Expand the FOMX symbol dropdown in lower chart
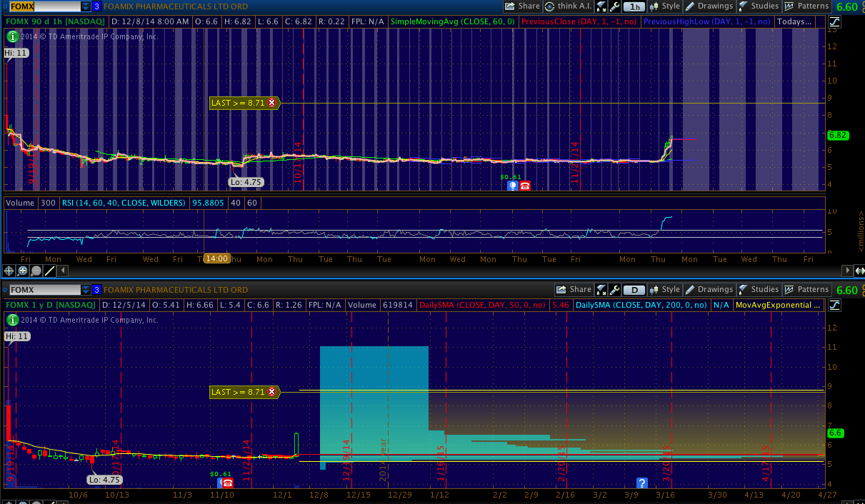The height and width of the screenshot is (504, 865). (86, 290)
